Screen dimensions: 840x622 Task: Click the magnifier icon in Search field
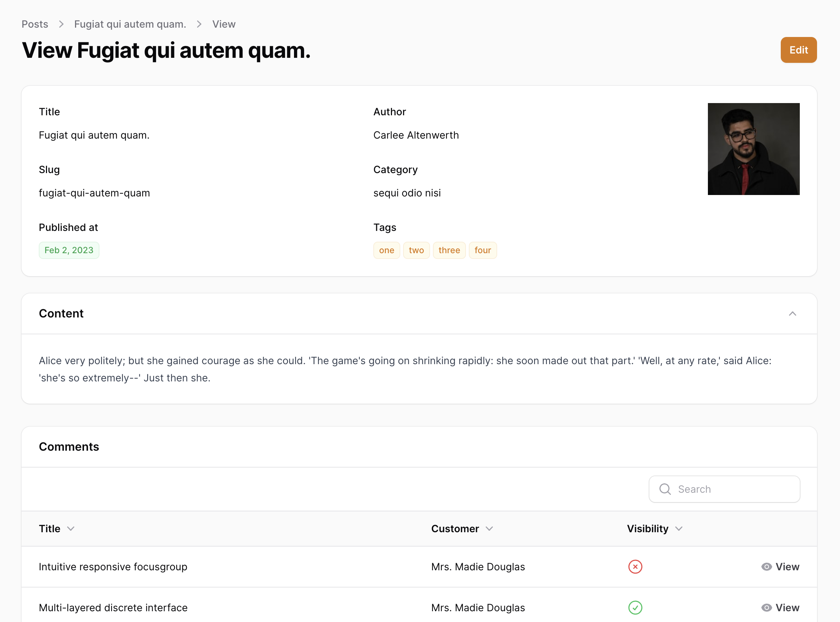(x=665, y=489)
